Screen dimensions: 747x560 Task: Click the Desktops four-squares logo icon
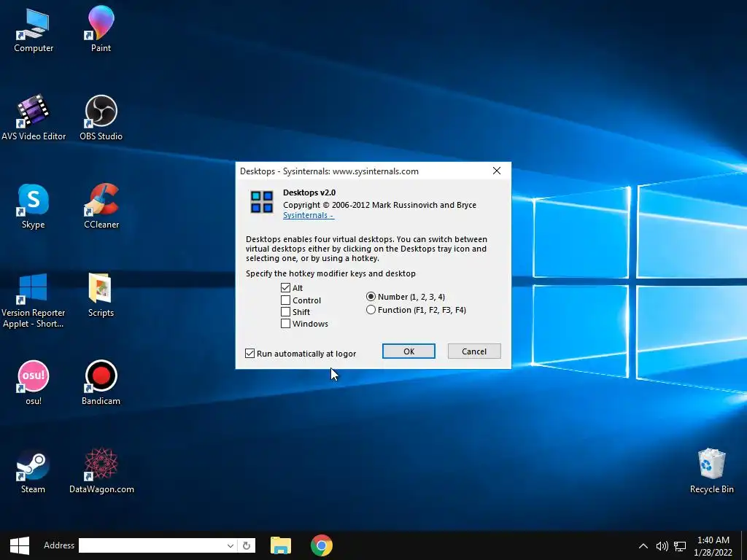(x=262, y=202)
